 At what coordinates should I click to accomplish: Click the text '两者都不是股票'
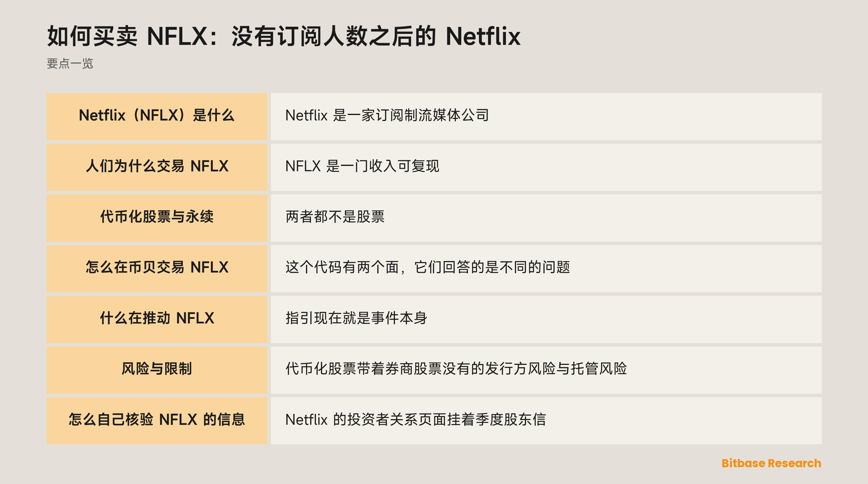(335, 217)
